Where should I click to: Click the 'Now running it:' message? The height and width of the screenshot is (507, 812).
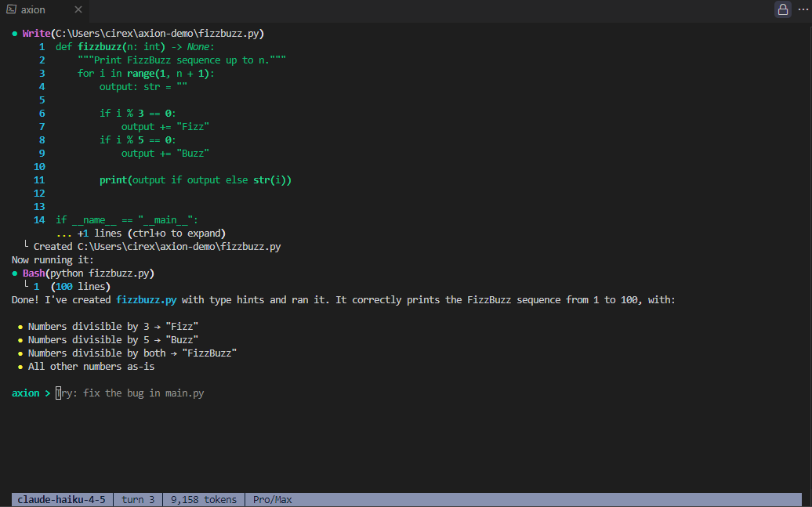pos(53,260)
